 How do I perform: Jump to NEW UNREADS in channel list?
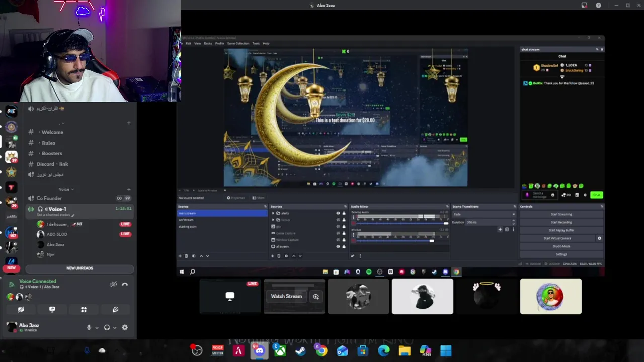pyautogui.click(x=79, y=268)
